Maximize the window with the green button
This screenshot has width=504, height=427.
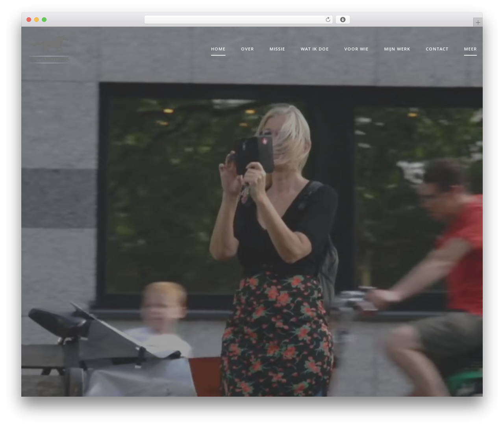(x=44, y=20)
